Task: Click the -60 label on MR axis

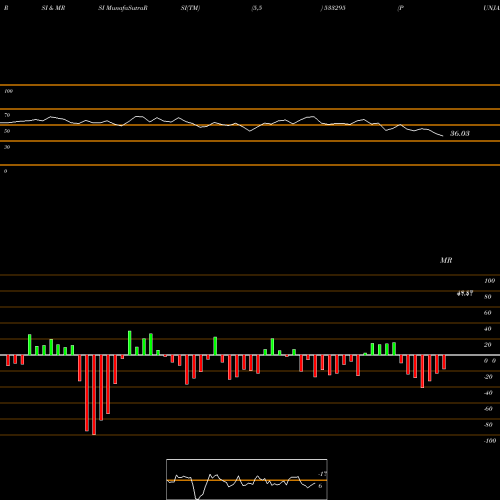Action: pos(488,409)
